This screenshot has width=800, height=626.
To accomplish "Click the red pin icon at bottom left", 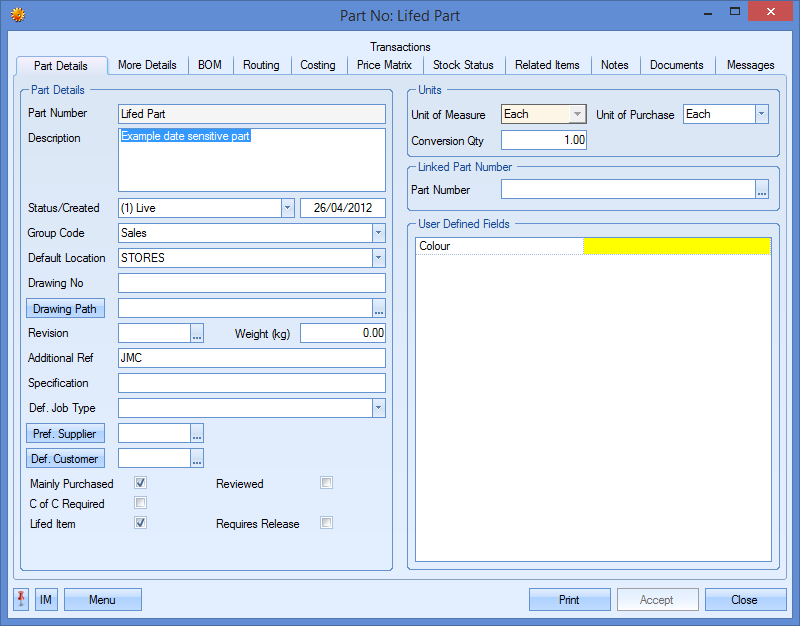I will pos(21,599).
